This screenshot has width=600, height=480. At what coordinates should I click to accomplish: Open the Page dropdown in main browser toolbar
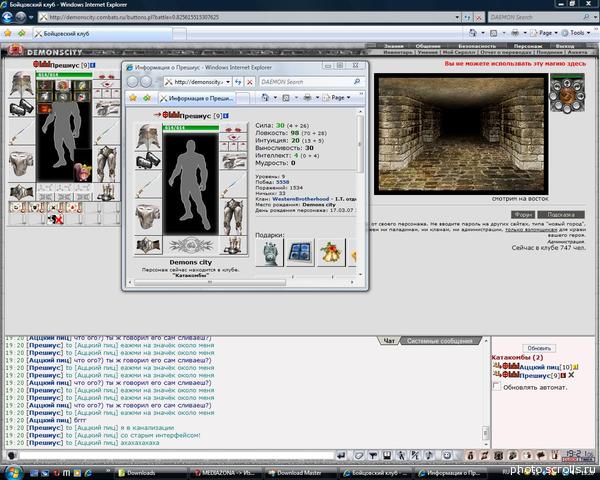pos(545,33)
